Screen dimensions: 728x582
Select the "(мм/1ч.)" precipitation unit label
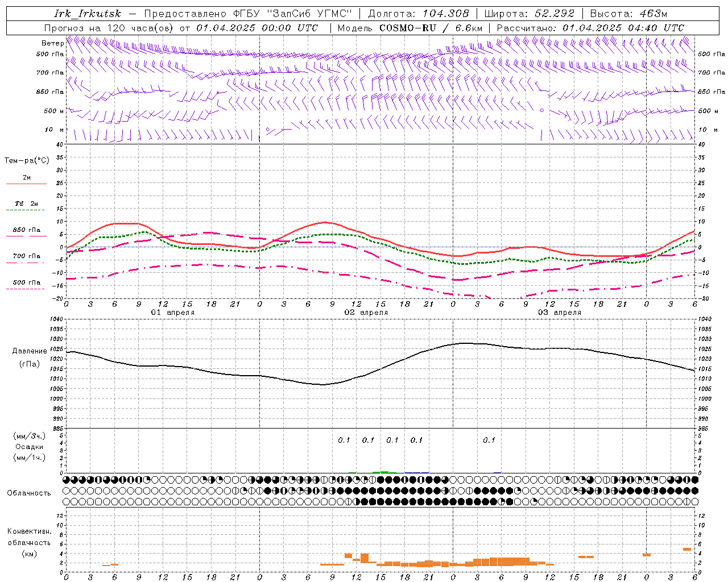click(30, 458)
